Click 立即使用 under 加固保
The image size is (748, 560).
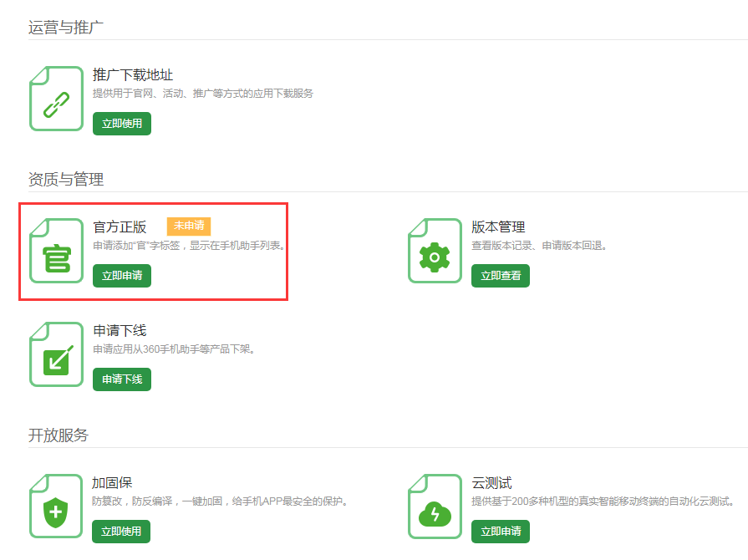[122, 532]
